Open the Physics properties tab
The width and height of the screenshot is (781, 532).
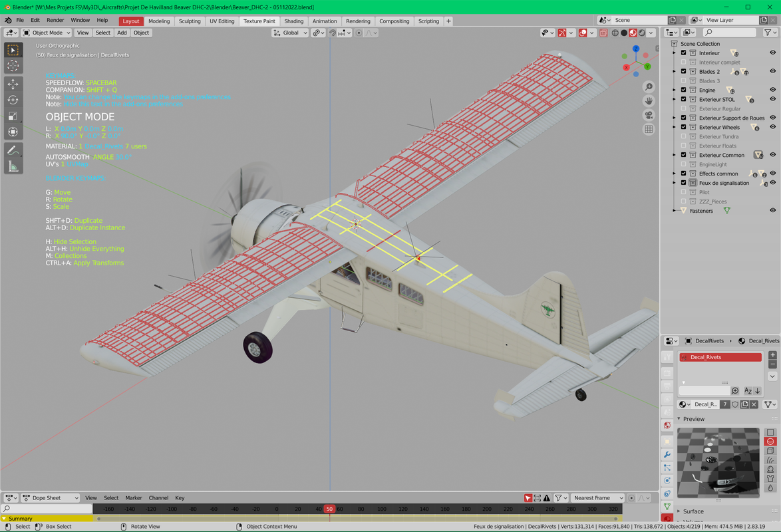[667, 481]
